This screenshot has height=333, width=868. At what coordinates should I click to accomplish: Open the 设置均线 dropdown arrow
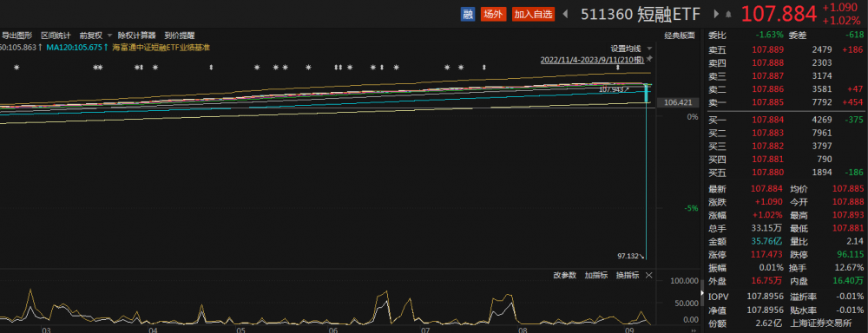[x=649, y=49]
